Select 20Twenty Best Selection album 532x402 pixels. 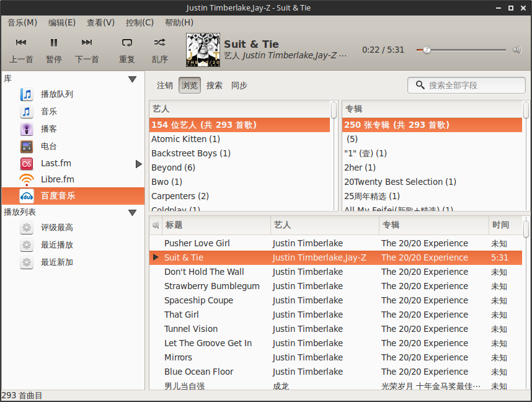[x=432, y=182]
